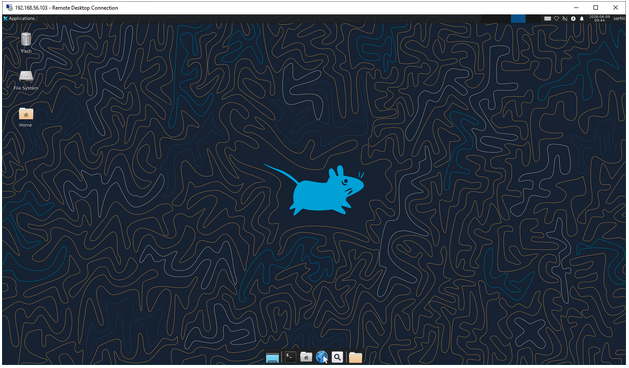Screen dimensions: 629x368
Task: Open the notifications bell icon
Action: (x=582, y=18)
